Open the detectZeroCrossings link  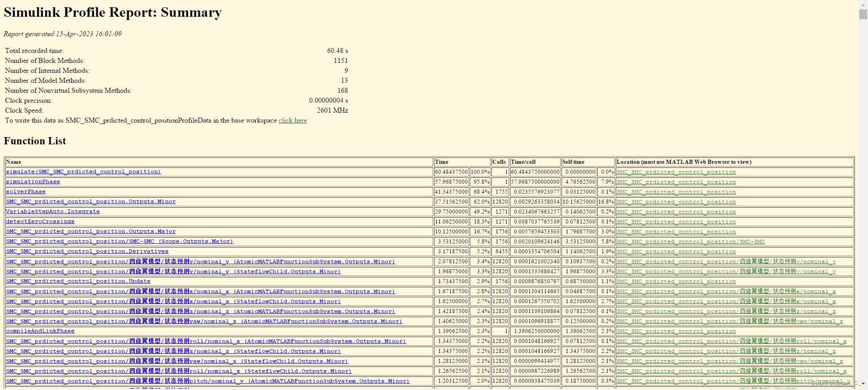40,222
